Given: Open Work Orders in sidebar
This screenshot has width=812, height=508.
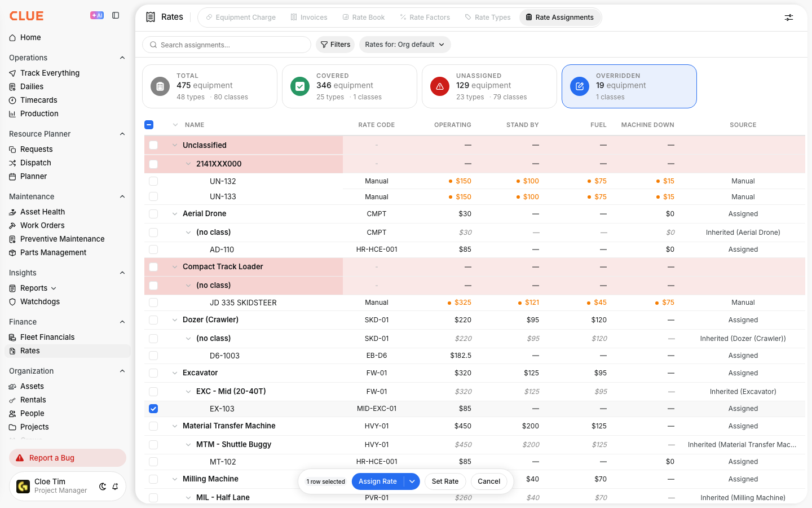Looking at the screenshot, I should [x=42, y=225].
